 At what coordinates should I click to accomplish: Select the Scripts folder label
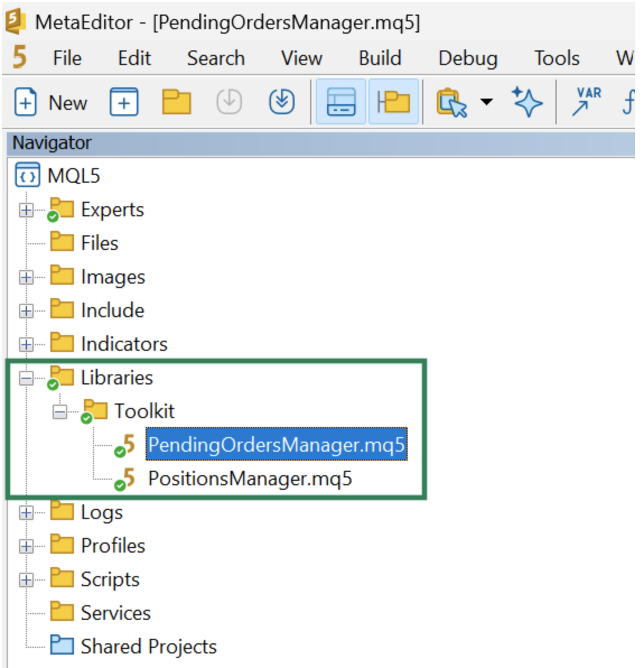(x=110, y=580)
